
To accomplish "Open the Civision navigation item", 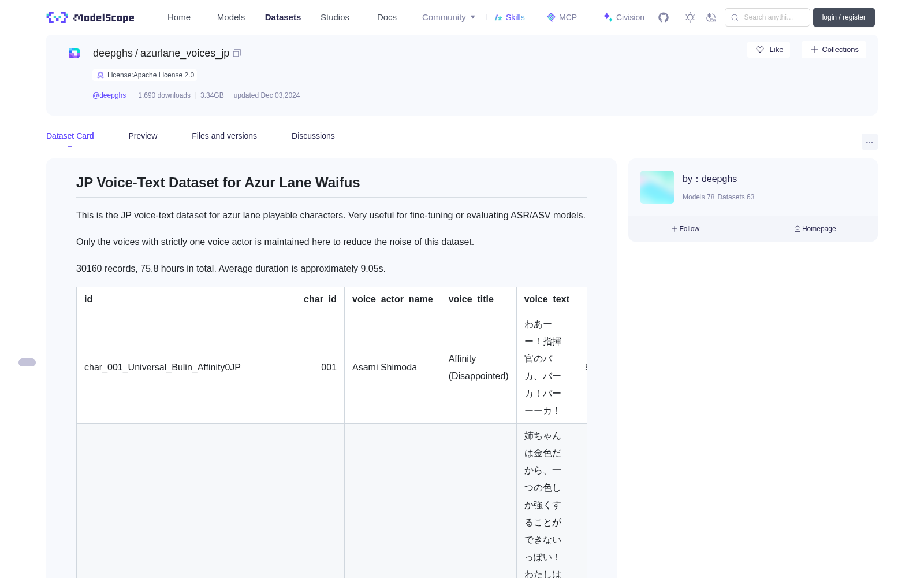I will coord(624,17).
